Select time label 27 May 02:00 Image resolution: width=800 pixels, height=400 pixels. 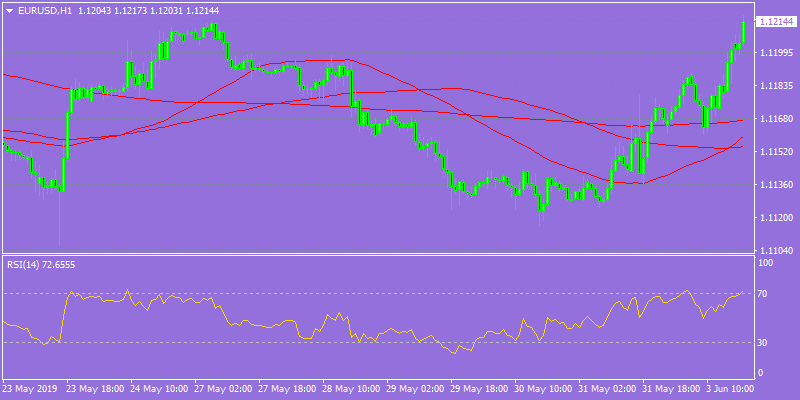coord(223,389)
